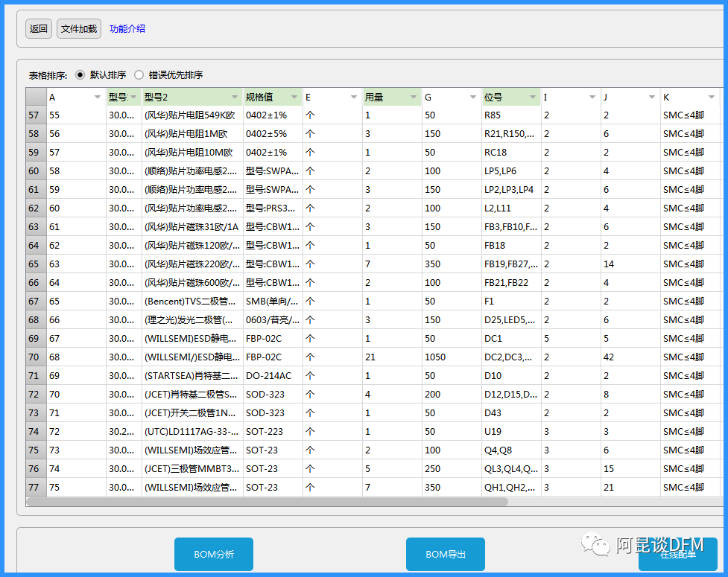
Task: Click the J column cell 42
Action: point(630,357)
